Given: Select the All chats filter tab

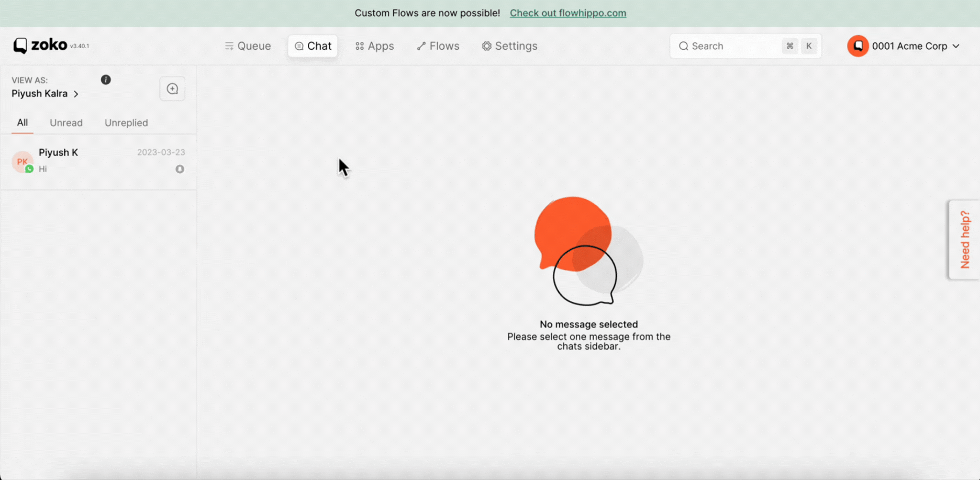Looking at the screenshot, I should [22, 122].
